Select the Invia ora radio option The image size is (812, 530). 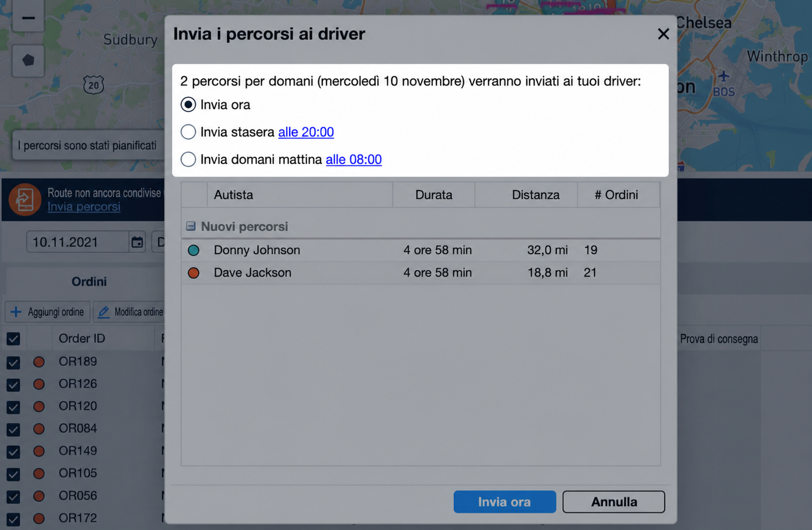coord(188,104)
